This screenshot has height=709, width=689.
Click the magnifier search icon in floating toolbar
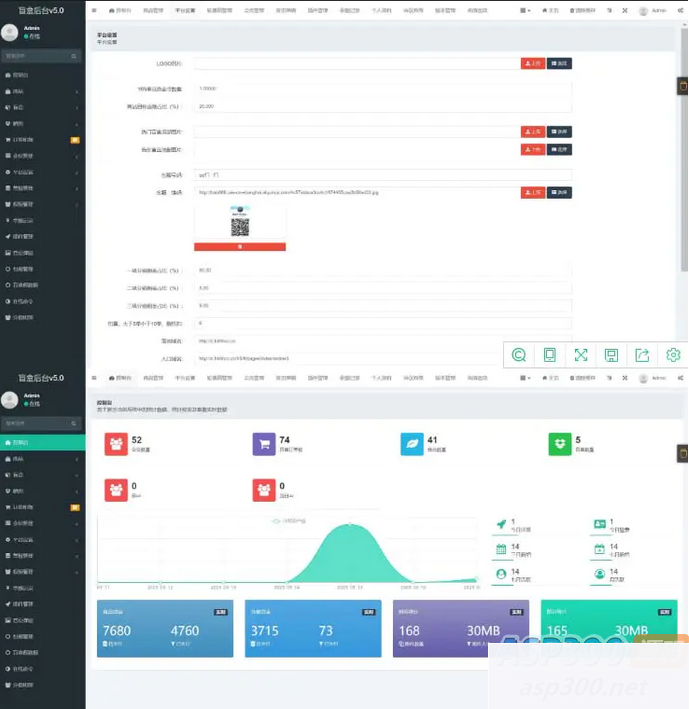pyautogui.click(x=518, y=355)
